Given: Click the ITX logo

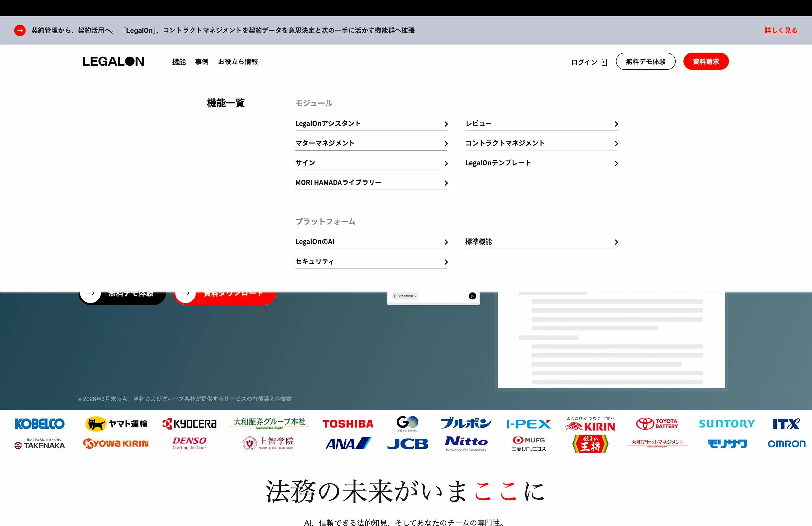Looking at the screenshot, I should point(786,424).
